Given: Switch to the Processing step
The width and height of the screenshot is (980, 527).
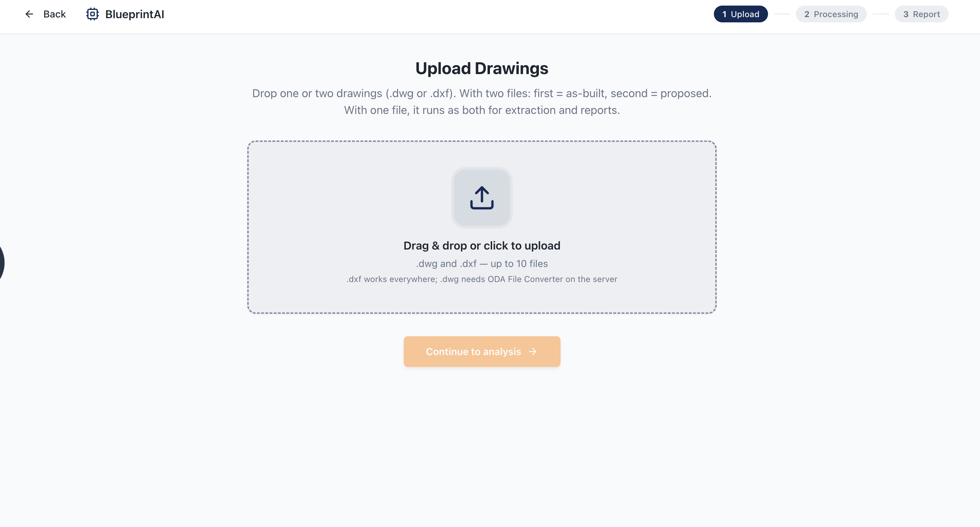Looking at the screenshot, I should point(831,14).
